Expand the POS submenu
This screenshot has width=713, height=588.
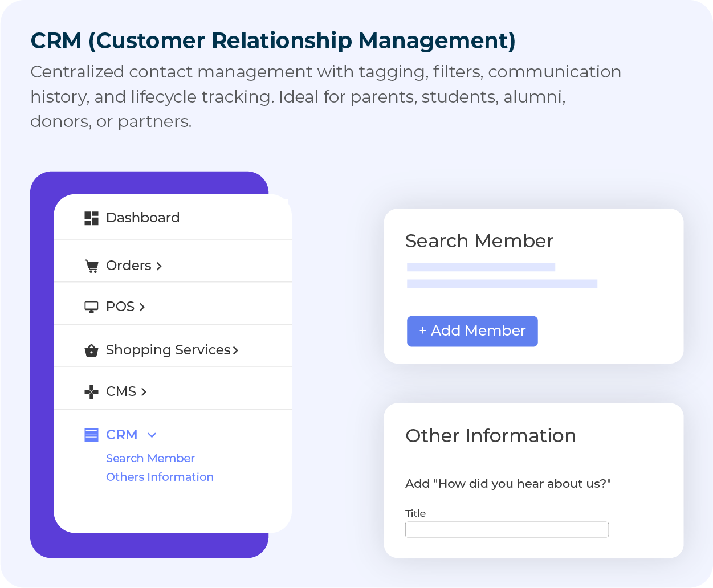point(144,307)
